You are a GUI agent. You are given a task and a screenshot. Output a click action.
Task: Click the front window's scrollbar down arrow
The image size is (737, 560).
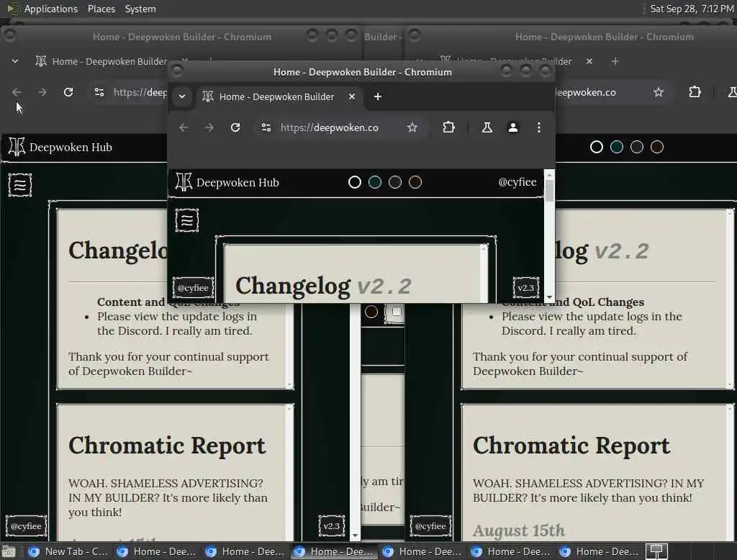(x=549, y=297)
